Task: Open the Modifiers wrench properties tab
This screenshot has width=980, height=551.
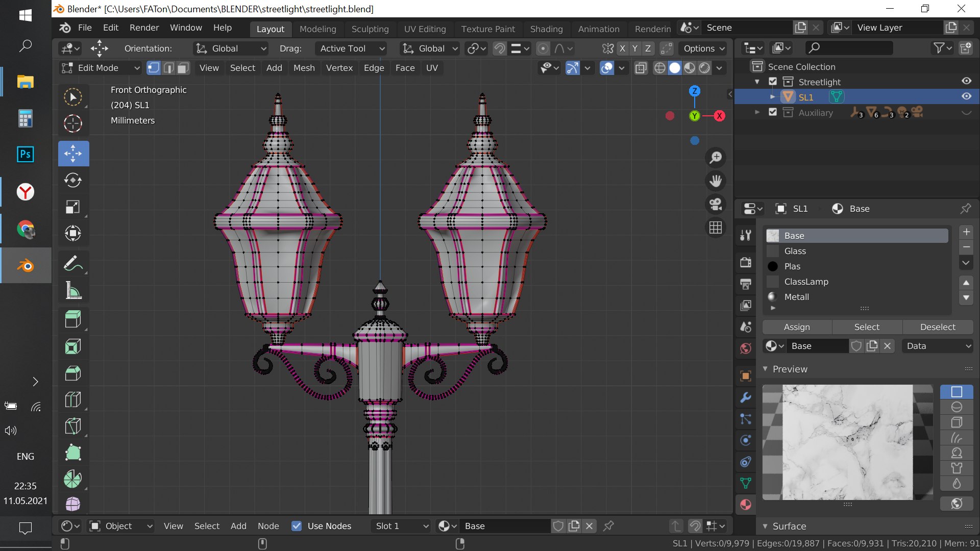Action: click(746, 397)
